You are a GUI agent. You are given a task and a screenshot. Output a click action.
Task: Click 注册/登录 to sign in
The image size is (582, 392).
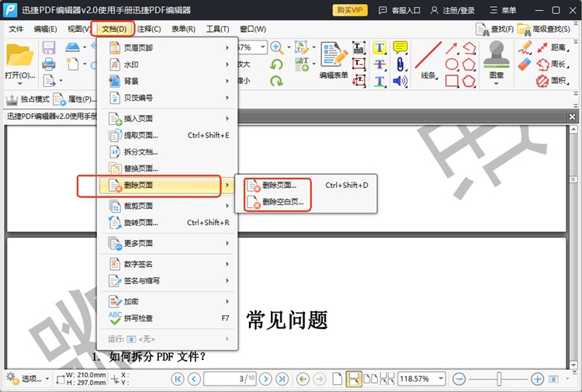(452, 10)
